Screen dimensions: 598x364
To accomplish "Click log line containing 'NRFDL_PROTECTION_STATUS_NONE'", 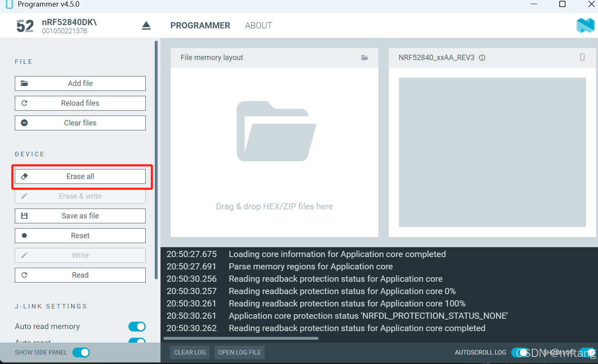I will click(368, 316).
